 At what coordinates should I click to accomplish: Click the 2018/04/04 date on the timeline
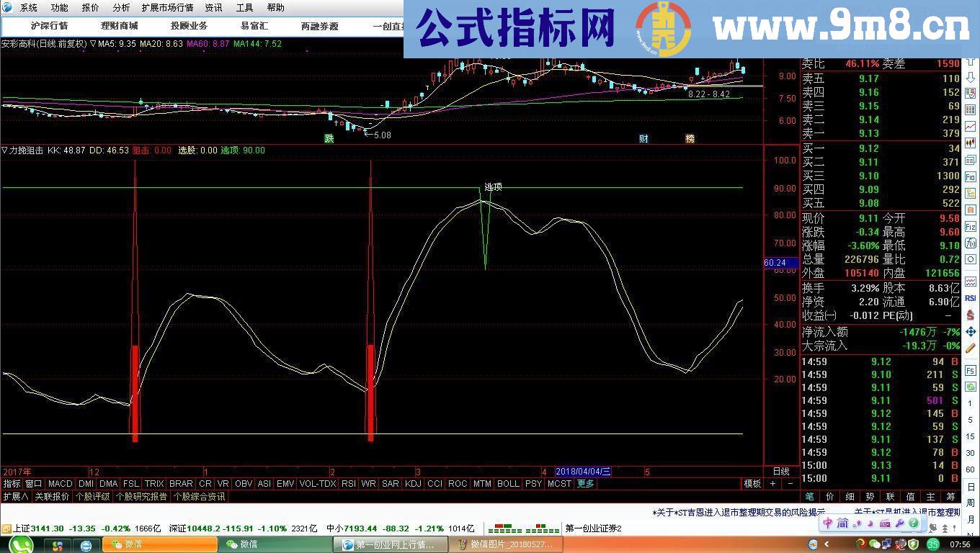(x=584, y=471)
